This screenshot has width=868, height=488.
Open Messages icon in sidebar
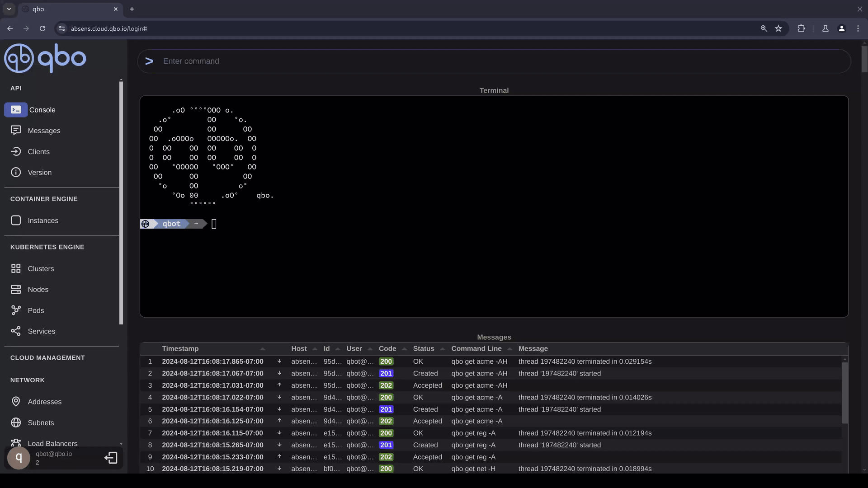(16, 131)
